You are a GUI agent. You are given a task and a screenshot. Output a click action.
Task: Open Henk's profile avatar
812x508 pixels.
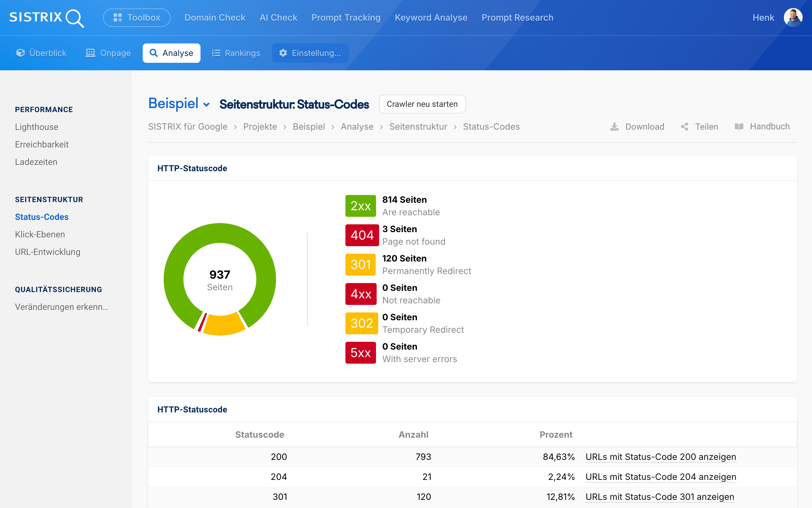pyautogui.click(x=793, y=17)
